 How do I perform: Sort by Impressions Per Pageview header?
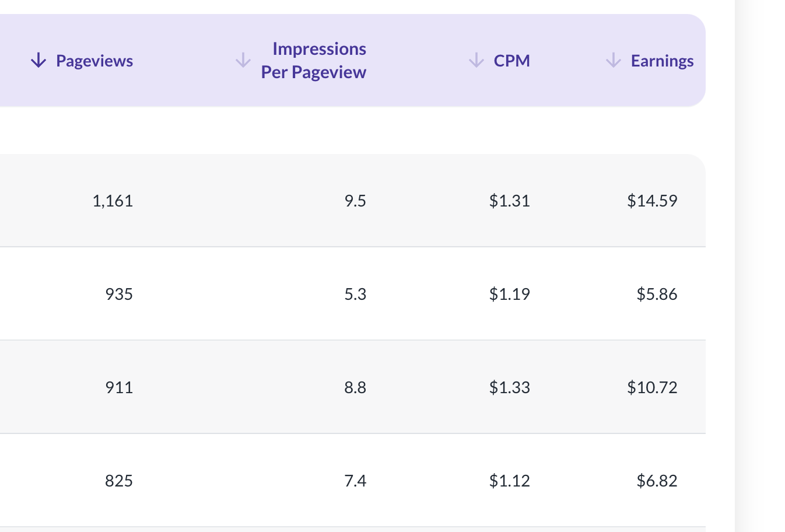314,60
